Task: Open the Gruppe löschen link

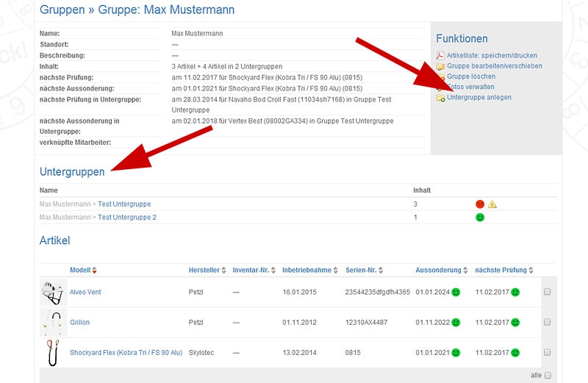Action: tap(470, 76)
